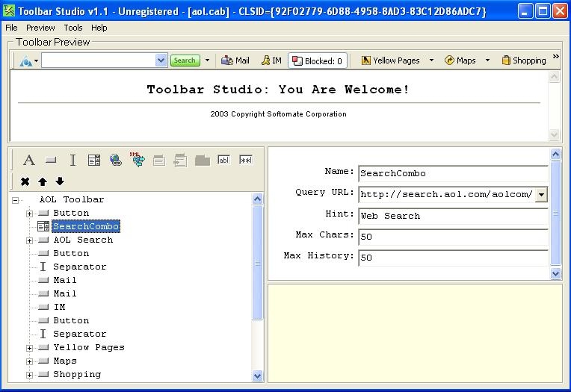Click the XML ticker icon in editor toolbar

coord(138,160)
